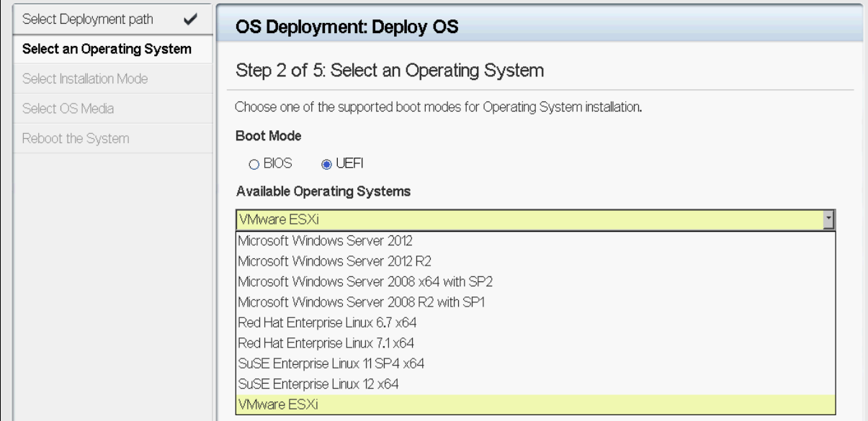
Task: Click checkmark beside Select Deployment path
Action: pos(191,20)
